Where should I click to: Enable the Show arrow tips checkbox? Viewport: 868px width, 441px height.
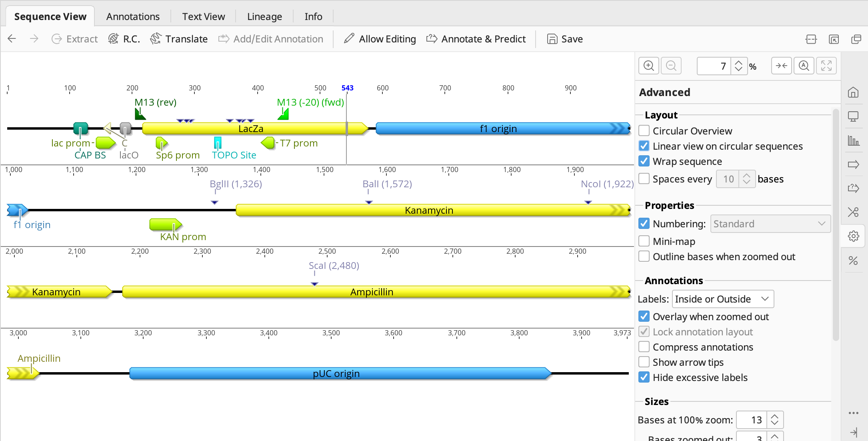pos(644,362)
